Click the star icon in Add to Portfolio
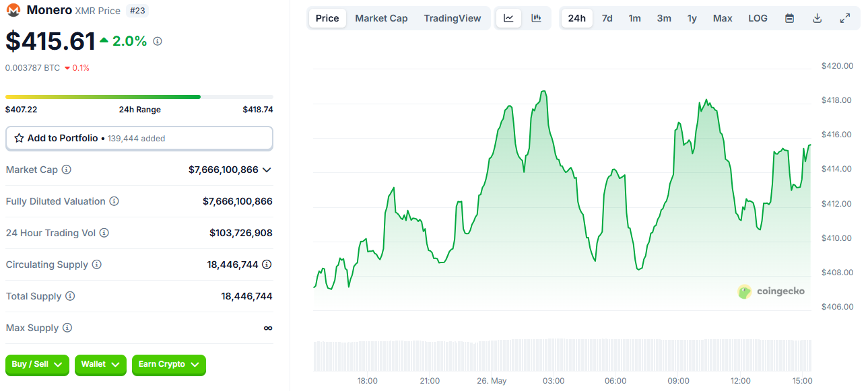This screenshot has height=391, width=868. [19, 138]
